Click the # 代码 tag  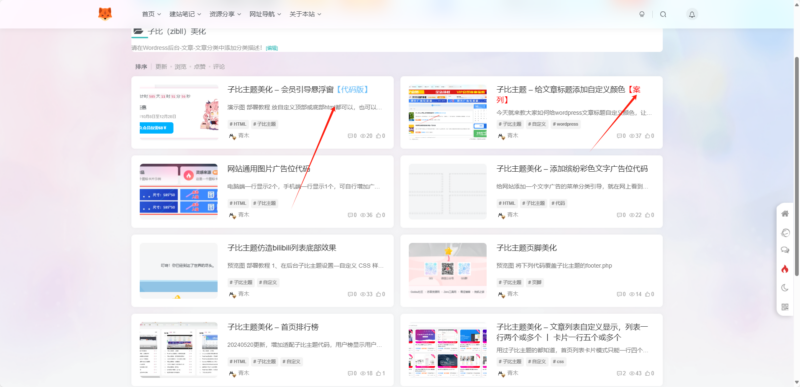(559, 203)
